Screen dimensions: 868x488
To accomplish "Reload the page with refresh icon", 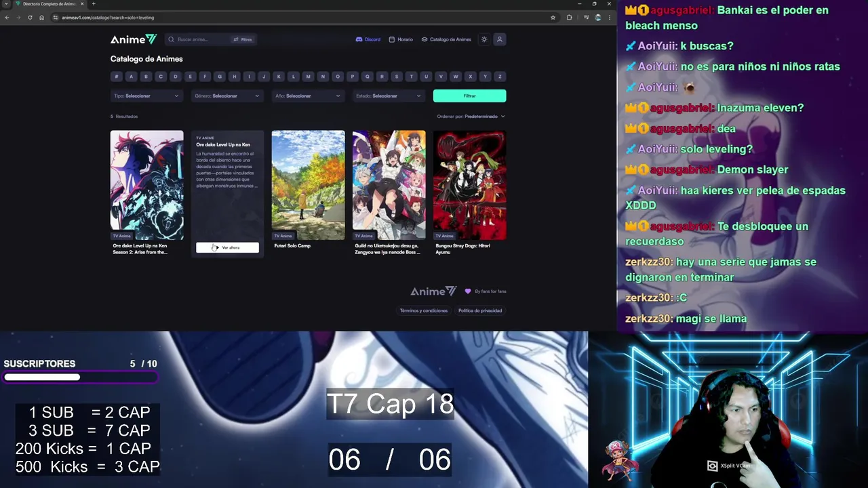I will [30, 18].
